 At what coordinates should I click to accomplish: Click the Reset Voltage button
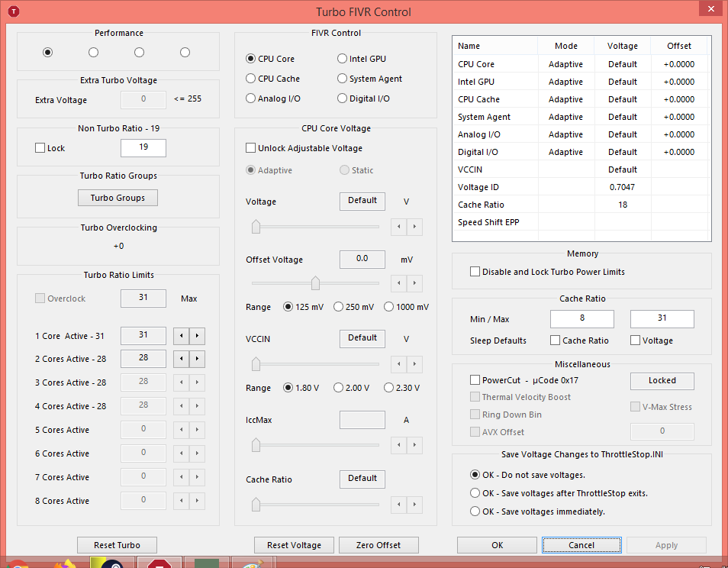click(294, 545)
